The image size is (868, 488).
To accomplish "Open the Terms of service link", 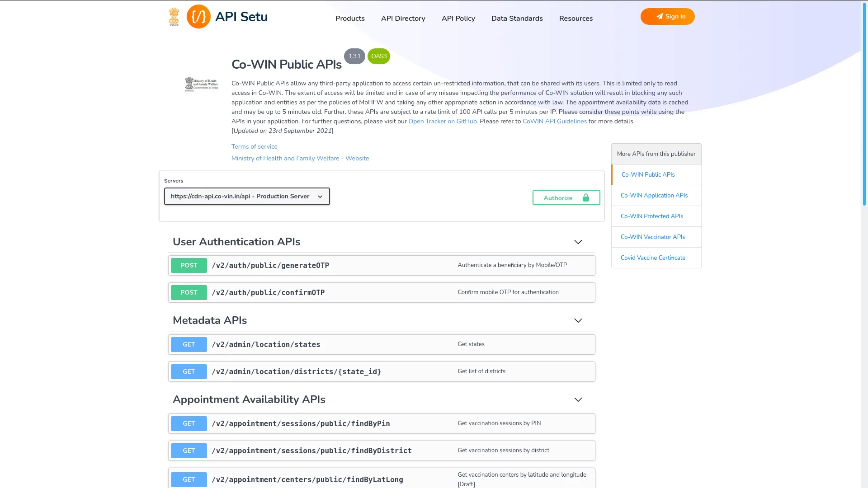I will (255, 147).
